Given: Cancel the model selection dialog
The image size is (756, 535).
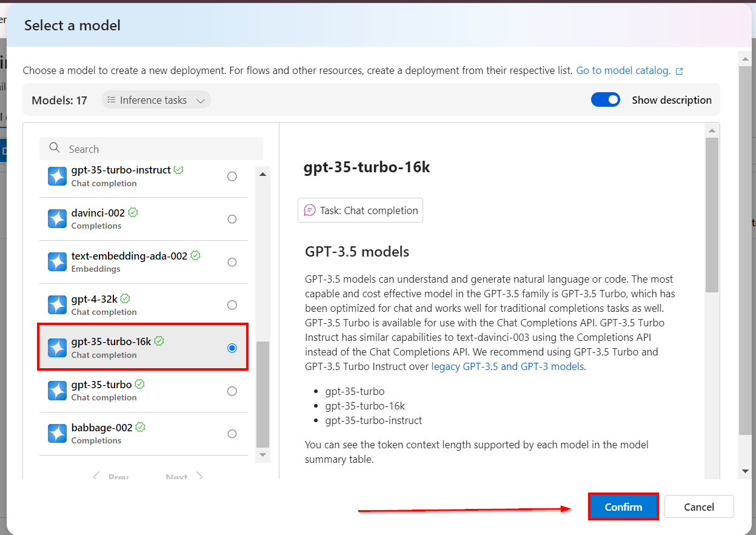Looking at the screenshot, I should point(699,506).
